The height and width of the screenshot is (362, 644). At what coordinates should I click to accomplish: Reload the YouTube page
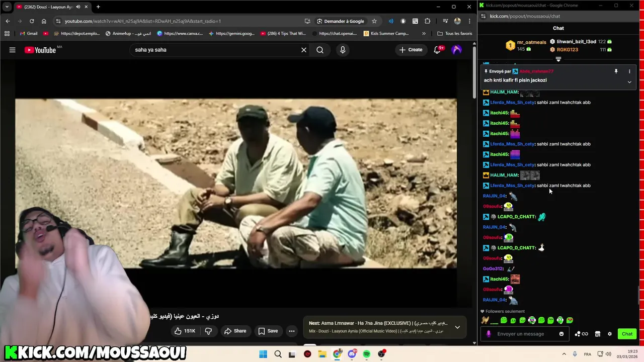(x=32, y=21)
